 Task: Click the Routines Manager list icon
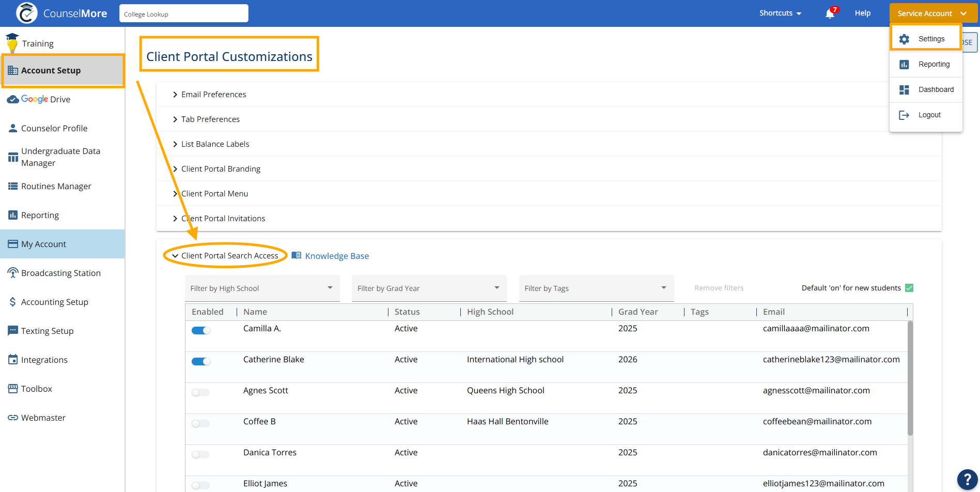click(x=13, y=186)
